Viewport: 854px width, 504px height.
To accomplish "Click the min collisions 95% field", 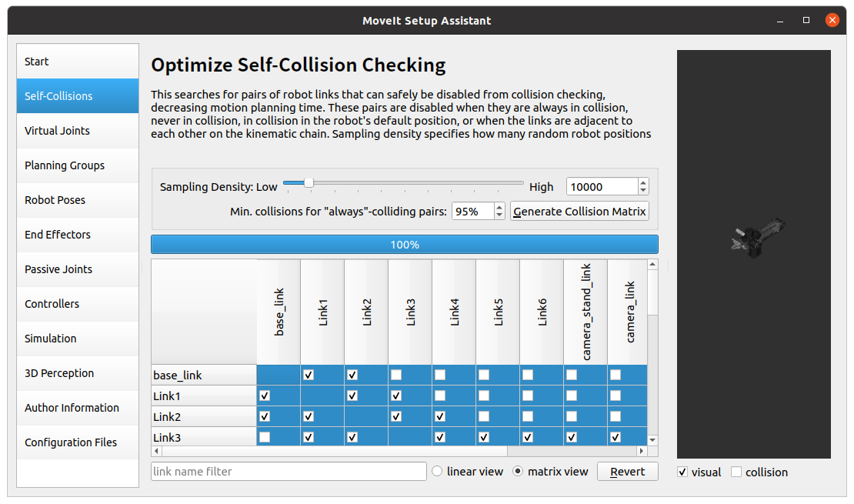I will [472, 212].
